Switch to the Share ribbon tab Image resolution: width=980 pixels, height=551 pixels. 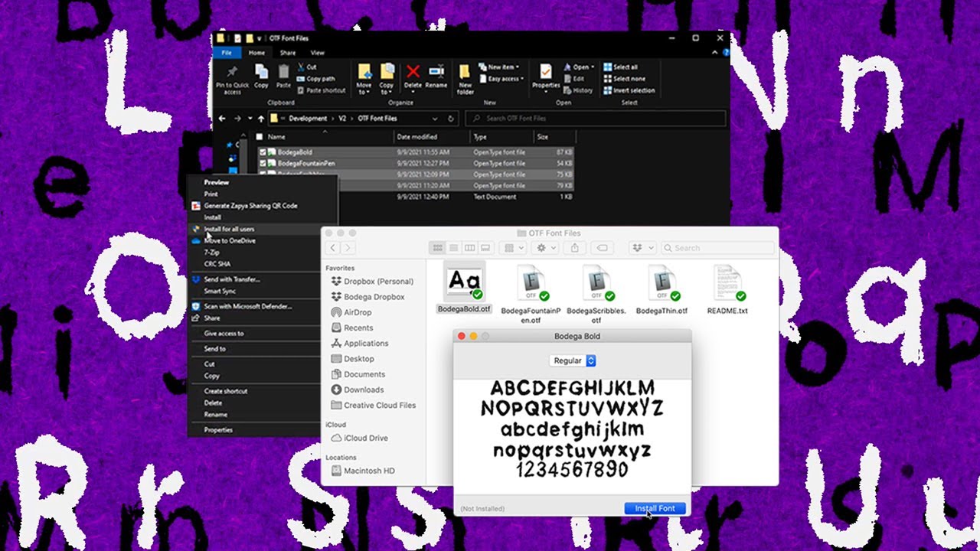[x=288, y=53]
